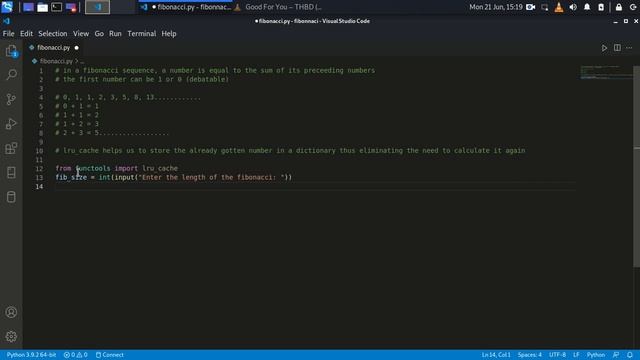This screenshot has height=360, width=640.
Task: Click the desktop launcher icon beside Kali menu
Action: click(28, 7)
